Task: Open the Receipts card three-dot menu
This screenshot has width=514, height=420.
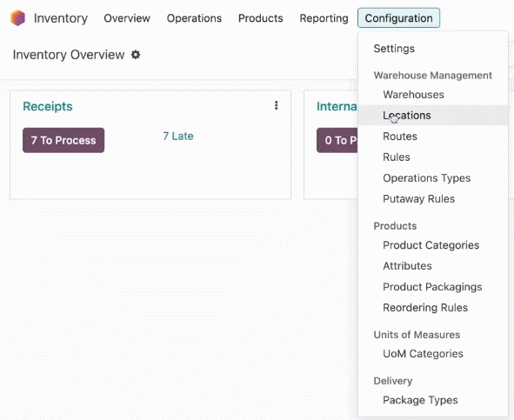Action: click(x=277, y=105)
